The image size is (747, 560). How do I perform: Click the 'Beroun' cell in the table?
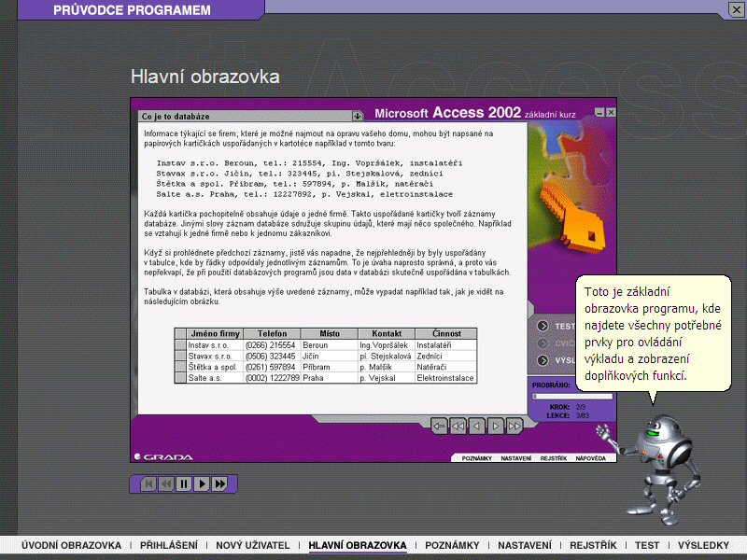[x=330, y=345]
